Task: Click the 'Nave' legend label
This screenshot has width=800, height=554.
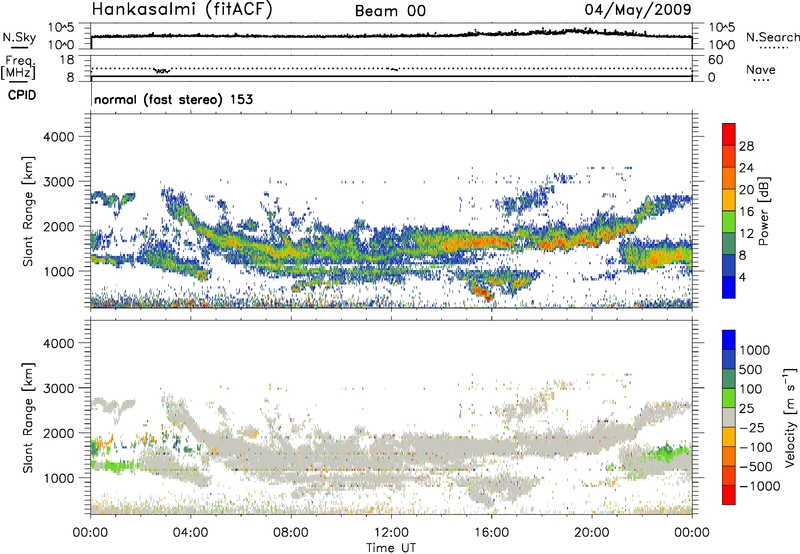Action: click(x=761, y=69)
